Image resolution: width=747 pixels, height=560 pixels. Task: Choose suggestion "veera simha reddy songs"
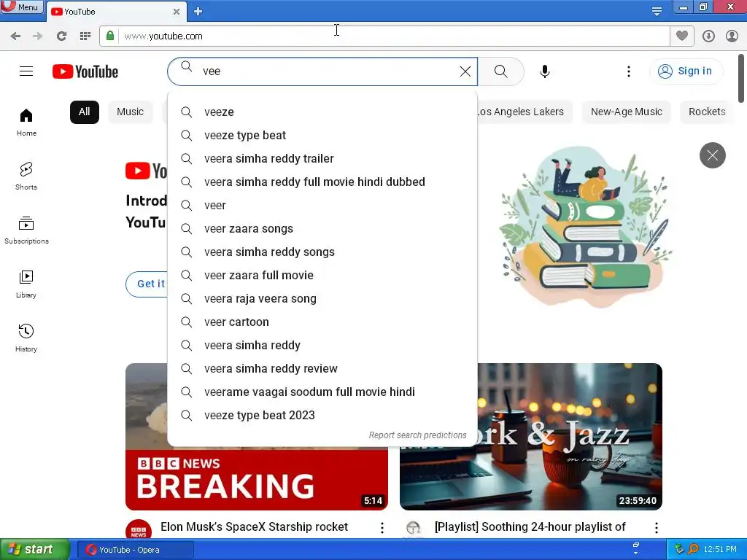click(x=322, y=252)
